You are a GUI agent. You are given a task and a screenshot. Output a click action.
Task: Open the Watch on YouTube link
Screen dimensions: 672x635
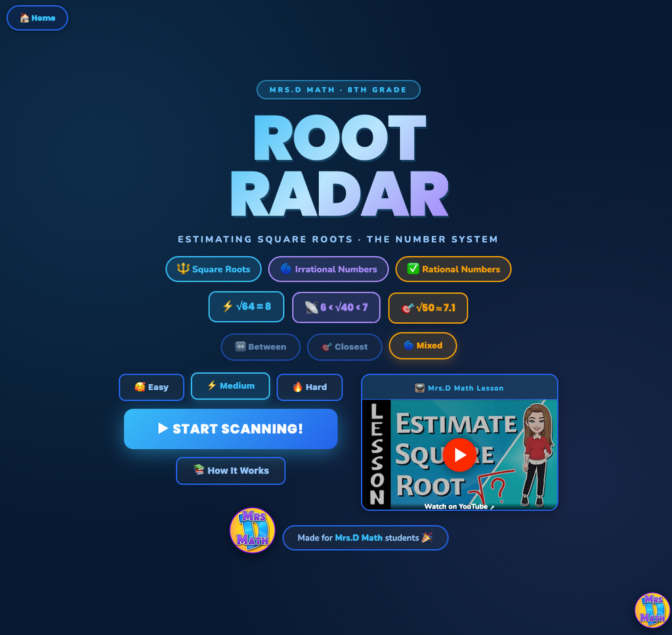pos(459,506)
